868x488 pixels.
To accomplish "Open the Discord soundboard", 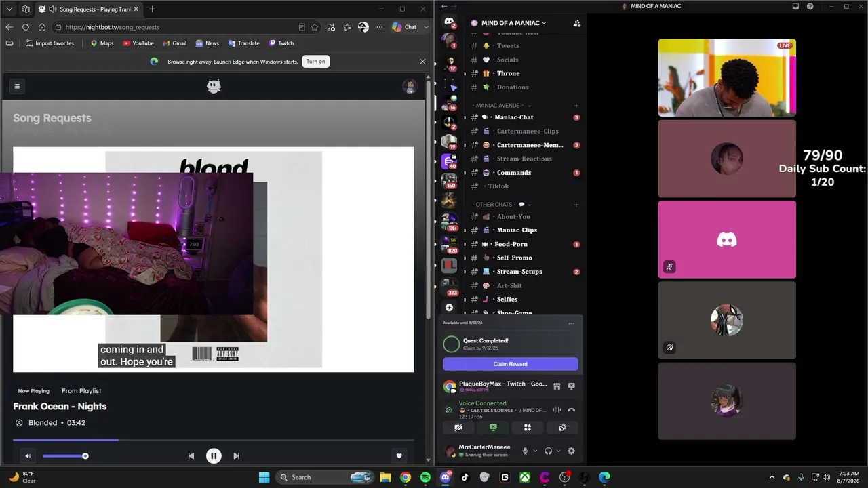I will (562, 428).
